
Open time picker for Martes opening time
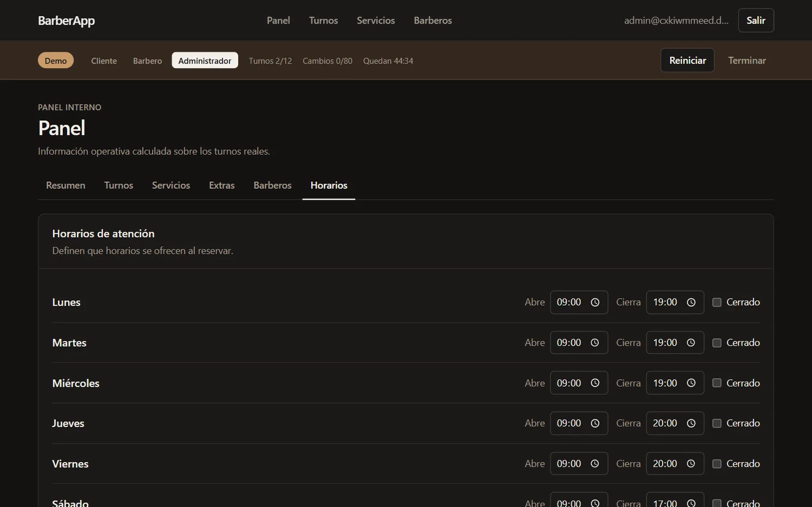pyautogui.click(x=595, y=343)
